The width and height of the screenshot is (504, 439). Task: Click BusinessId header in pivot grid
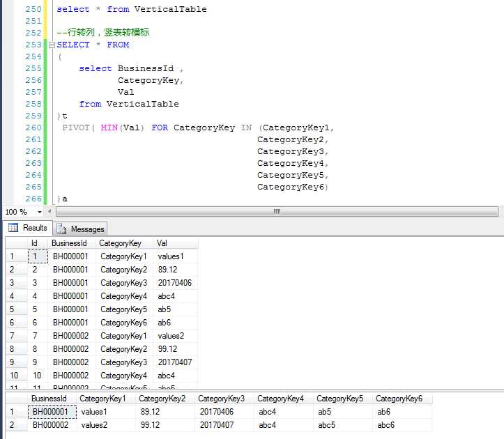coord(52,399)
